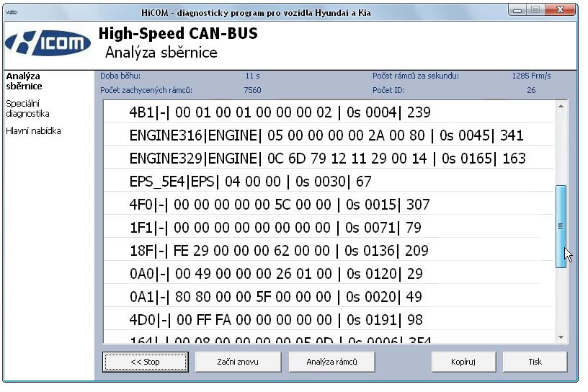Click the frame rate value 1285 Frm/s

coord(531,76)
